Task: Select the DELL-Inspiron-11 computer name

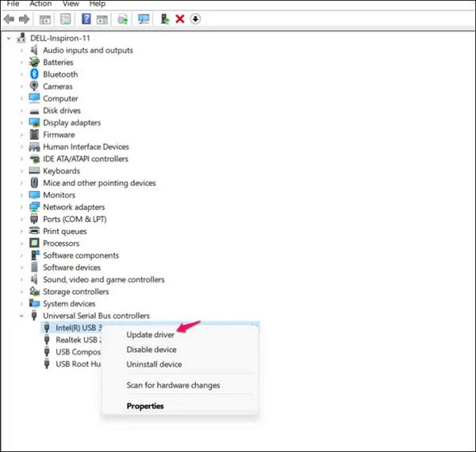Action: pyautogui.click(x=60, y=38)
